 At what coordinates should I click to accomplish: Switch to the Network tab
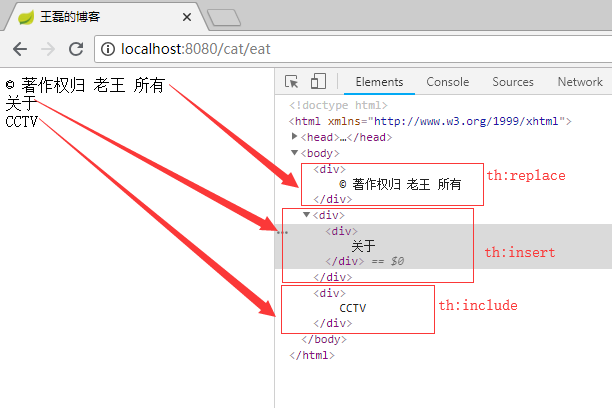(580, 82)
